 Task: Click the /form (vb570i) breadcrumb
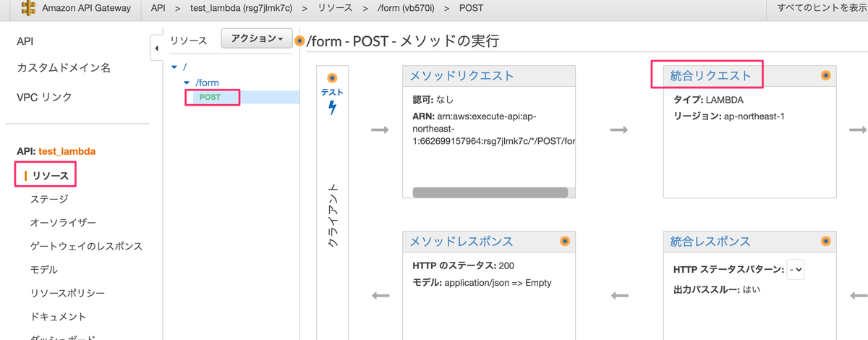[x=406, y=8]
